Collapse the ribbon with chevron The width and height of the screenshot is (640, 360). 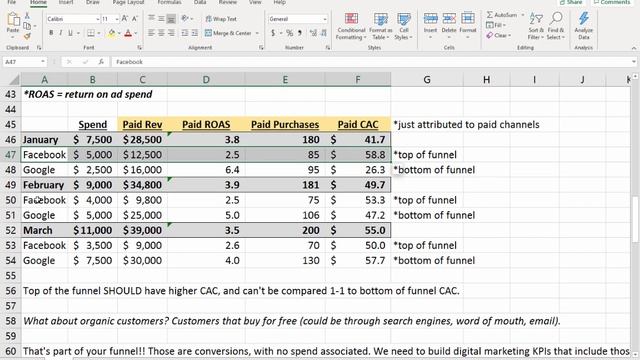click(633, 48)
